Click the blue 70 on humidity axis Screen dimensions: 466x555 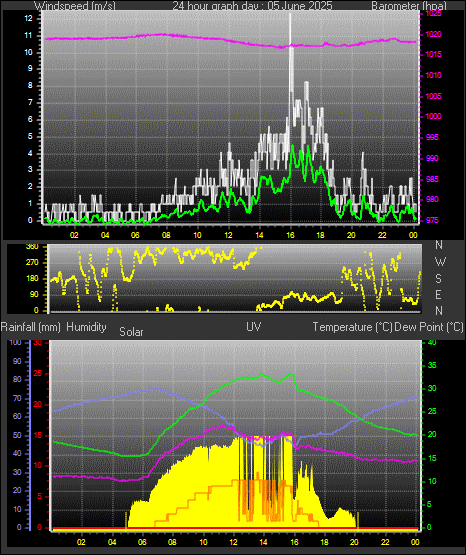point(17,398)
